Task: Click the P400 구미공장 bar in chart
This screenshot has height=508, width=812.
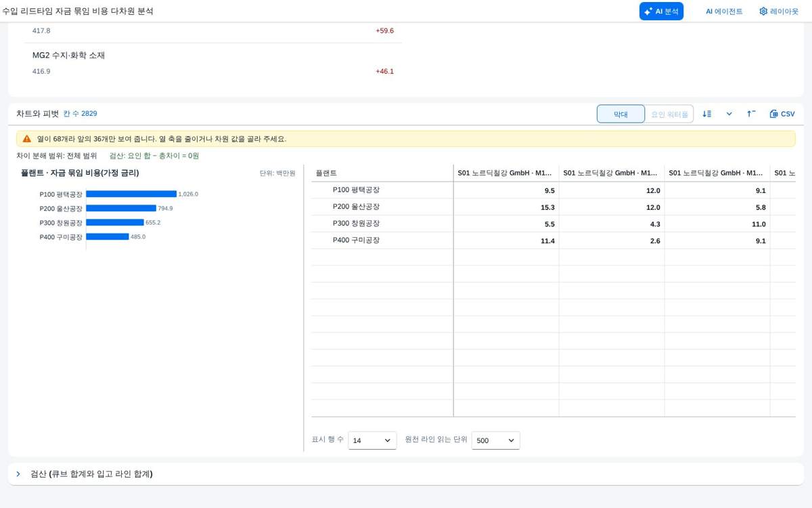Action: (108, 236)
